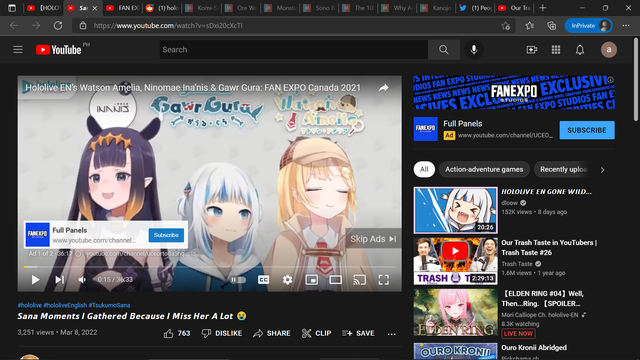Screen dimensions: 640x360
Task: Go to YouTube home via logo
Action: pos(58,50)
